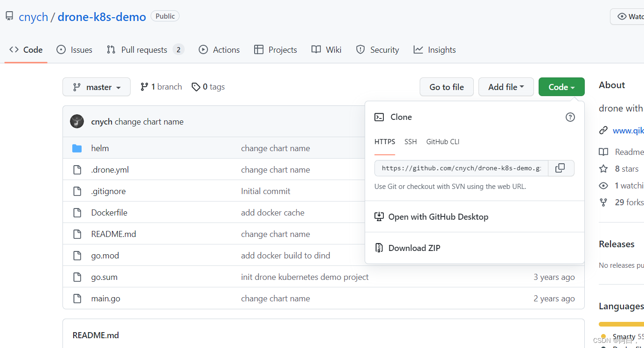
Task: Click the fork icon beside 29 forks
Action: tap(603, 202)
